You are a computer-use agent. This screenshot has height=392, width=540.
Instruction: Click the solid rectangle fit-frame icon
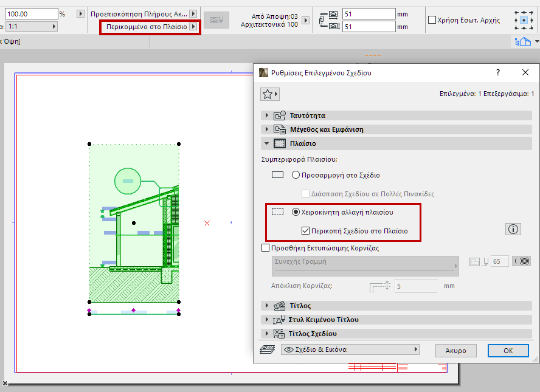[x=277, y=175]
